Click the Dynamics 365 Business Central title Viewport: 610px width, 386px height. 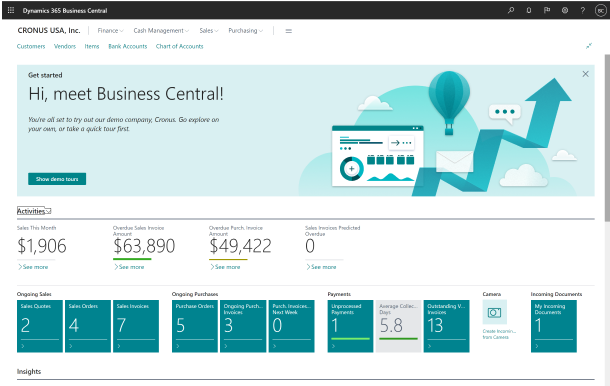(x=65, y=11)
